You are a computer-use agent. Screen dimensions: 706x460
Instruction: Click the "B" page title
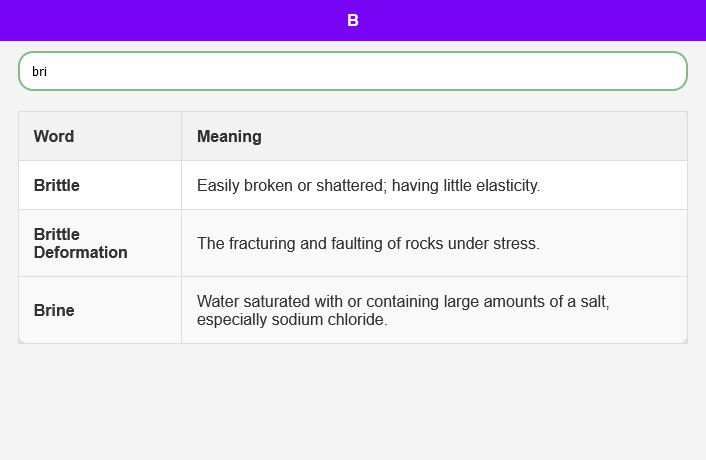pyautogui.click(x=353, y=20)
